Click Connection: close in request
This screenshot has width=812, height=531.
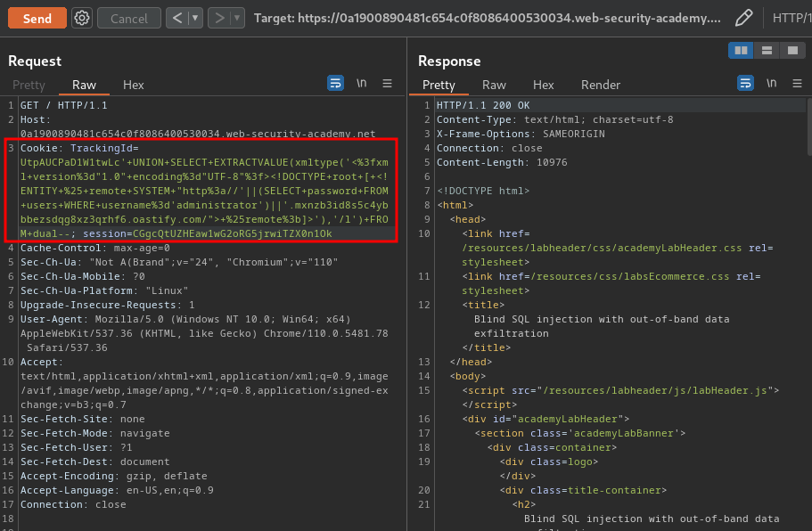[x=73, y=504]
